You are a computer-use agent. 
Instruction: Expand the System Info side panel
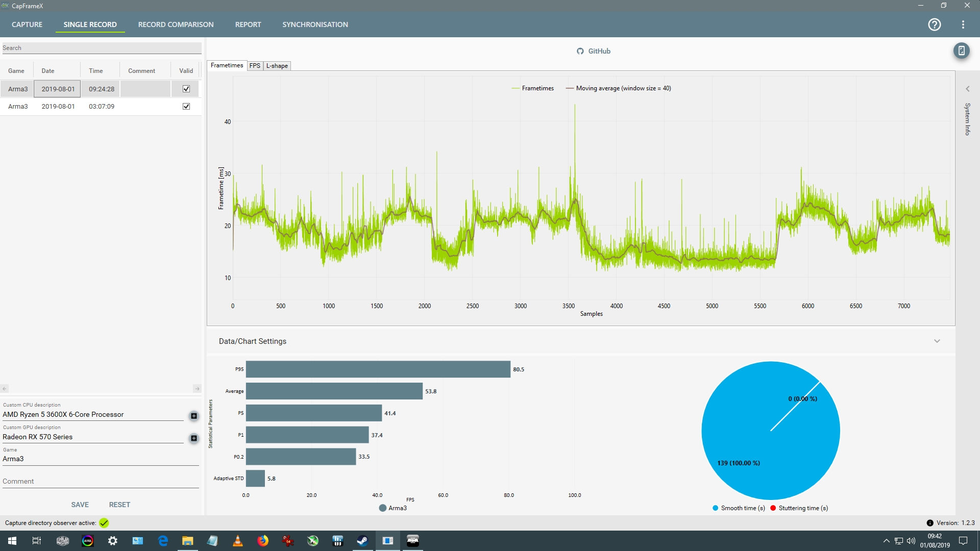967,89
